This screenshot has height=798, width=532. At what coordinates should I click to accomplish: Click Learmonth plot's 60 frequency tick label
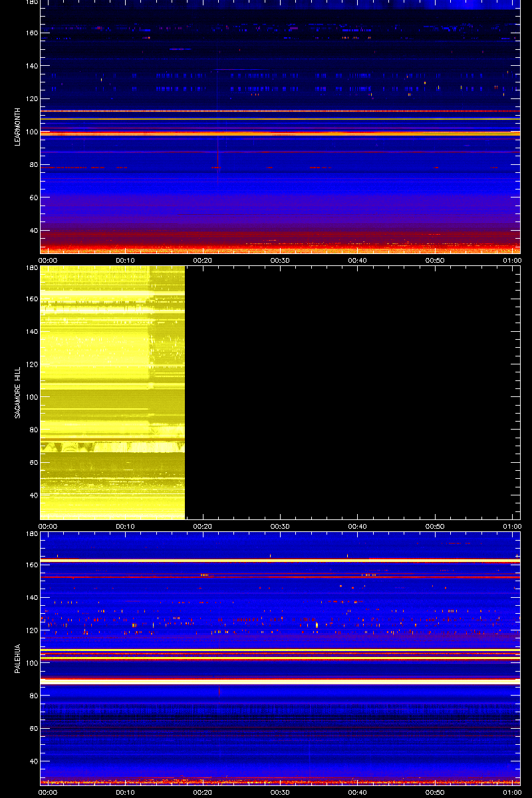[33, 198]
